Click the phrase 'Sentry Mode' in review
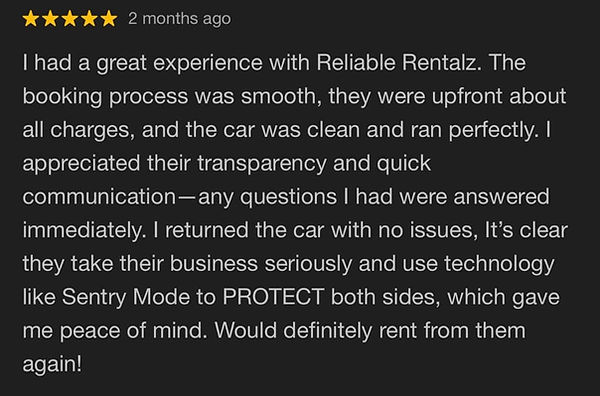 click(126, 297)
